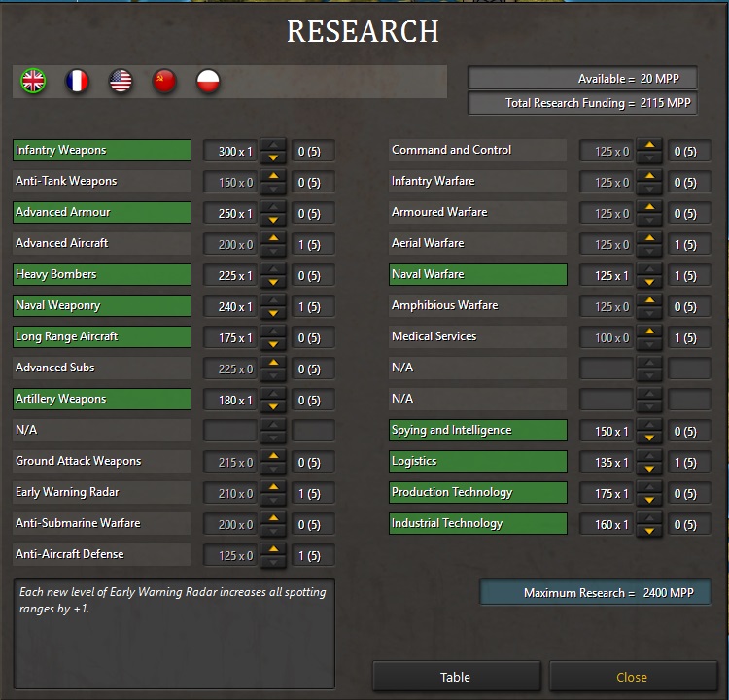Select Logistics research row
The width and height of the screenshot is (729, 700).
pyautogui.click(x=478, y=462)
